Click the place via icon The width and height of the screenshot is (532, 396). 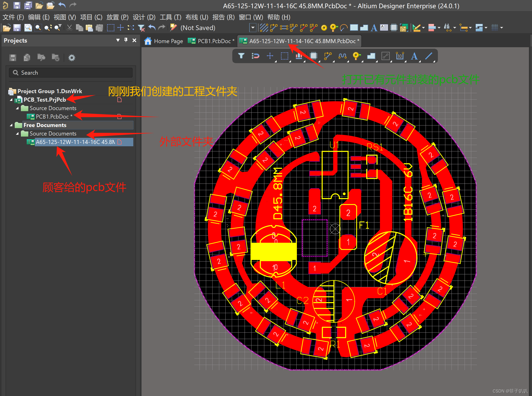[x=356, y=56]
